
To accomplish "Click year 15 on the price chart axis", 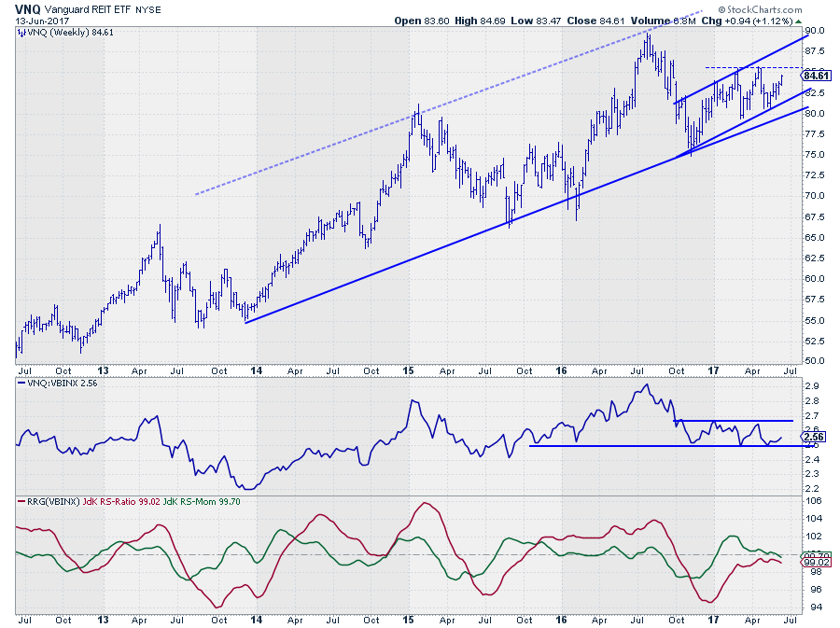I will point(408,370).
